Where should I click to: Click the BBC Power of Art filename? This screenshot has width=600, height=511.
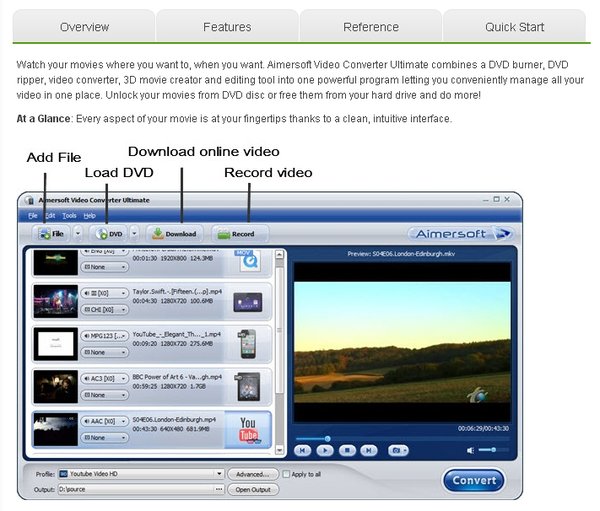pos(177,377)
